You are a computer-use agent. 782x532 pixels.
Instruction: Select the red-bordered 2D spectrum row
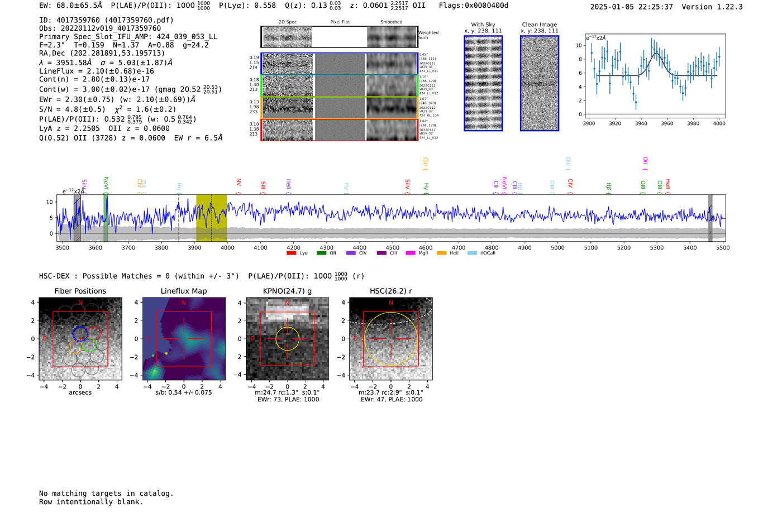(x=339, y=130)
